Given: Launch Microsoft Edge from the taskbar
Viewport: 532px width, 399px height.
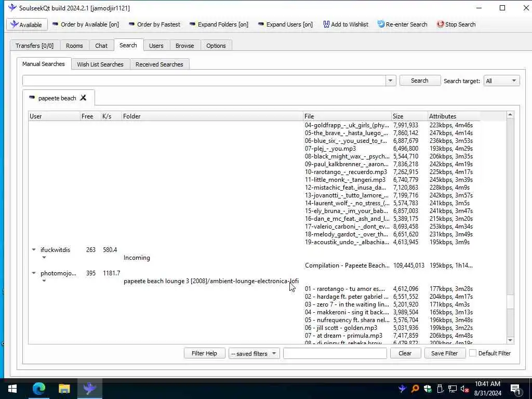Looking at the screenshot, I should 38,389.
